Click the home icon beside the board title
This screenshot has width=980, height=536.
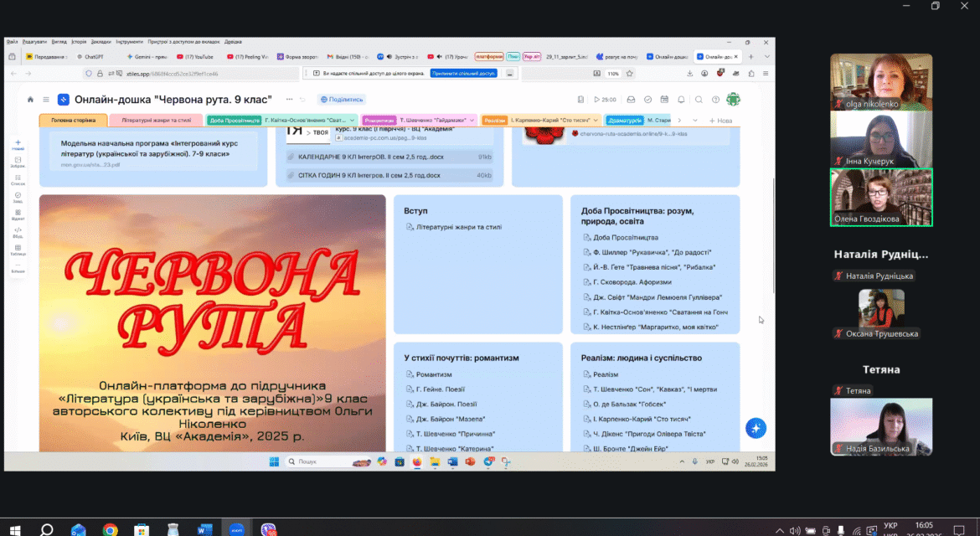tap(30, 100)
